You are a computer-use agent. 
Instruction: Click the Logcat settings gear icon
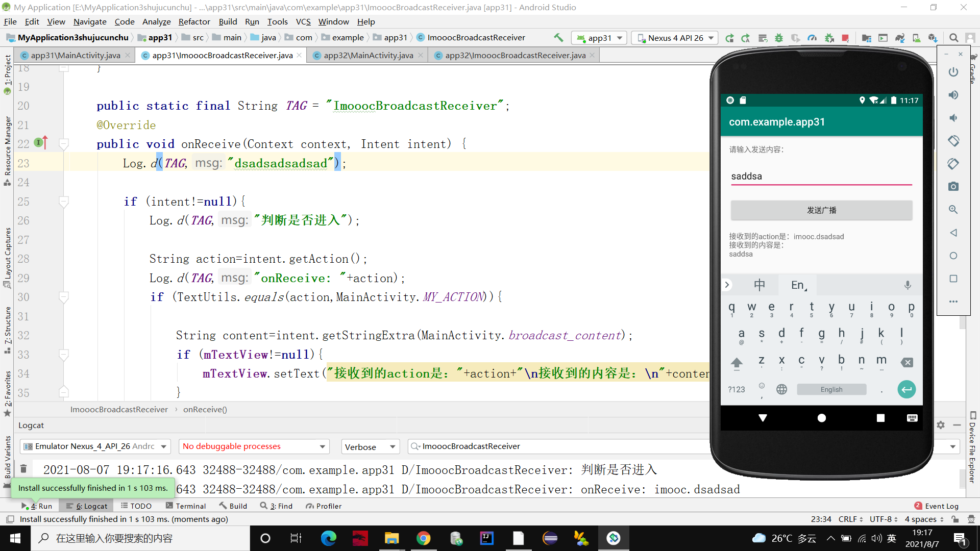pyautogui.click(x=941, y=425)
